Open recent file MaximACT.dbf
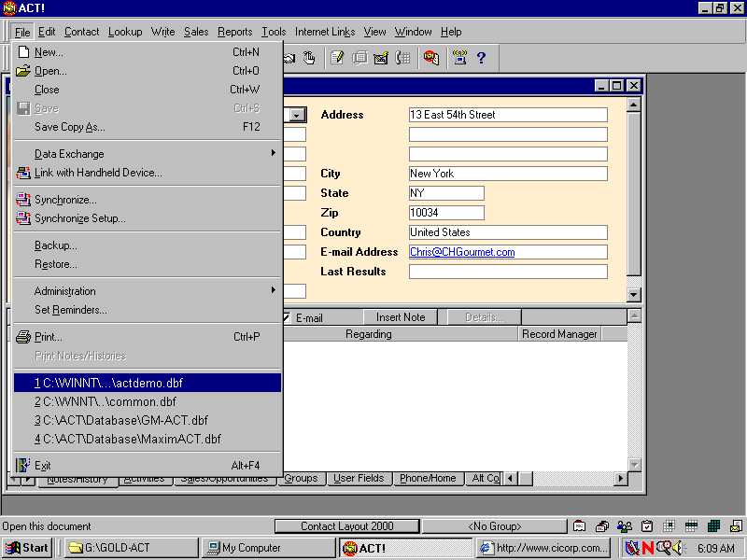 (148, 439)
